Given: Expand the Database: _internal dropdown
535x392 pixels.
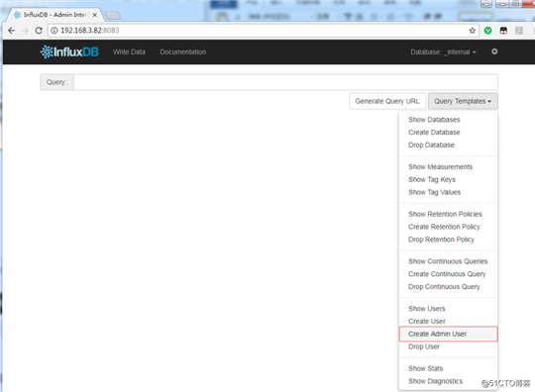Looking at the screenshot, I should [443, 51].
